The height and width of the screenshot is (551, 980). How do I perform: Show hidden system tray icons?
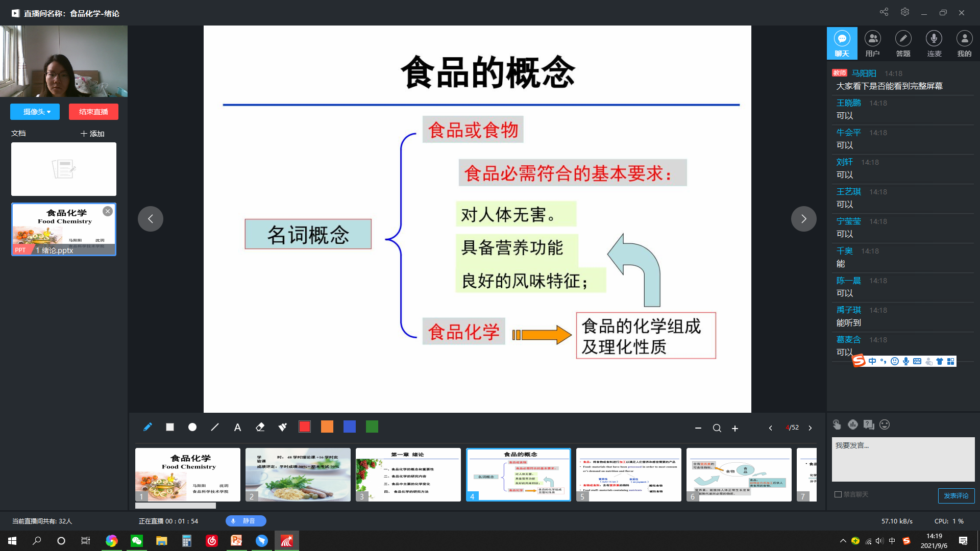(x=843, y=541)
